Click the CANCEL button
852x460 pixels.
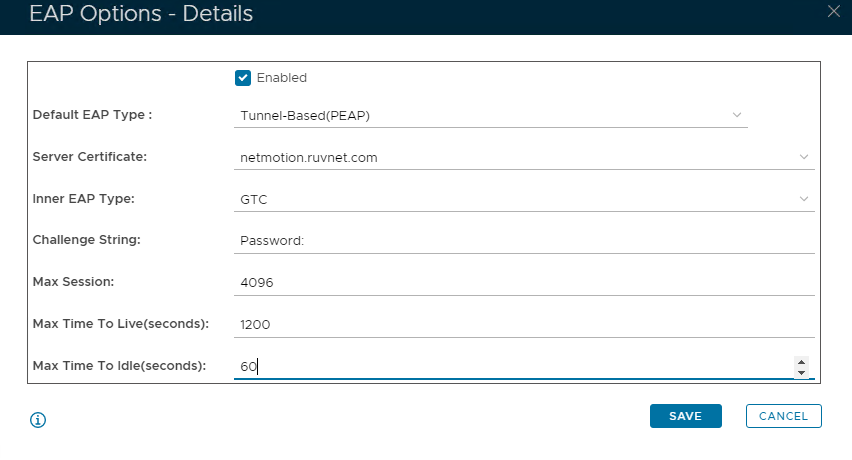783,416
